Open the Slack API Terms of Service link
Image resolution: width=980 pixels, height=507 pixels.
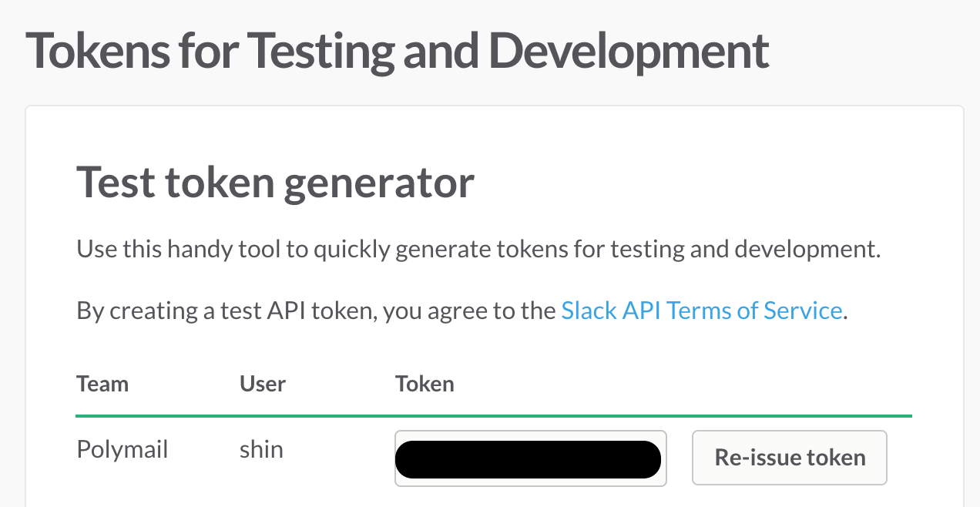click(x=701, y=311)
